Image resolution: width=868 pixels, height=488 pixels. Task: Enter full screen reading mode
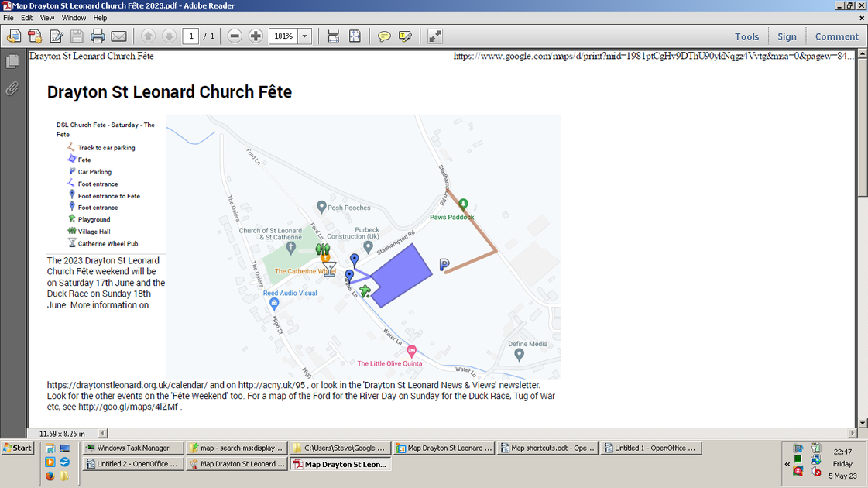pyautogui.click(x=434, y=36)
